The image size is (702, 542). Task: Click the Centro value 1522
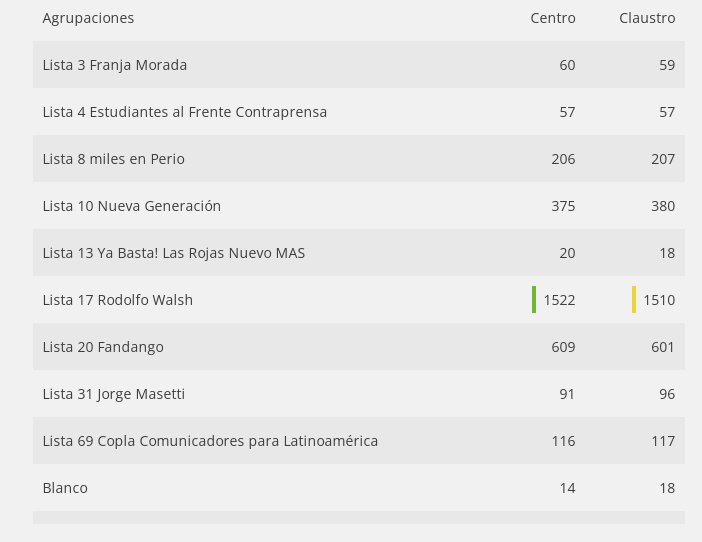click(559, 300)
